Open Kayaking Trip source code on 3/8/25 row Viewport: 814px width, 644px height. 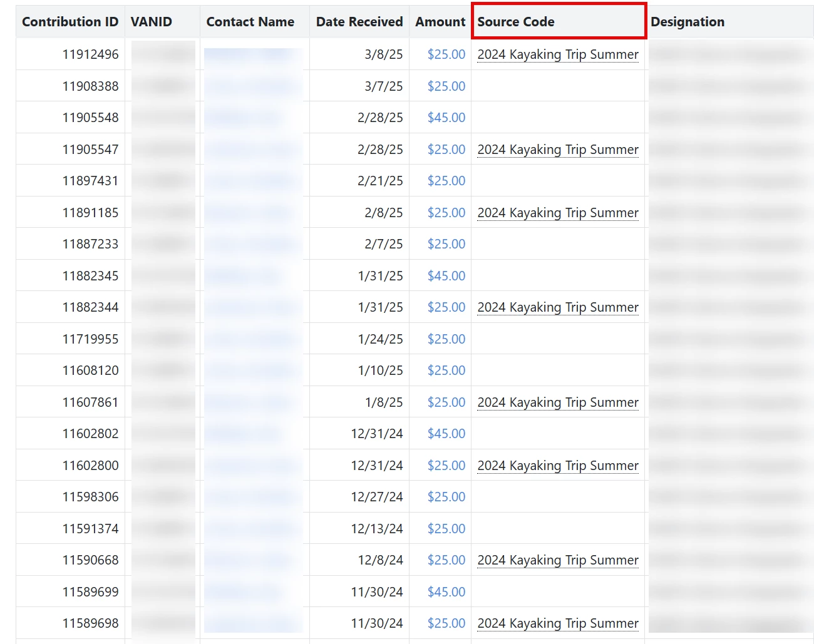click(x=558, y=54)
